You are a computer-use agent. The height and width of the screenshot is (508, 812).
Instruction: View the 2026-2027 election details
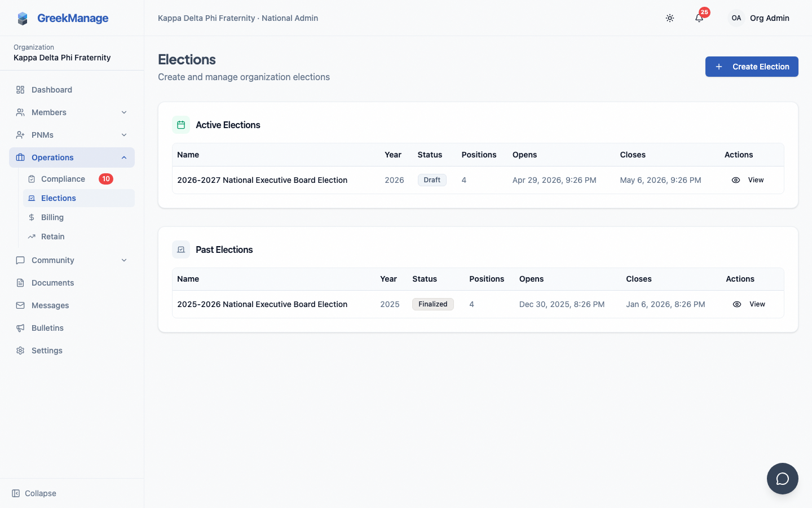748,180
